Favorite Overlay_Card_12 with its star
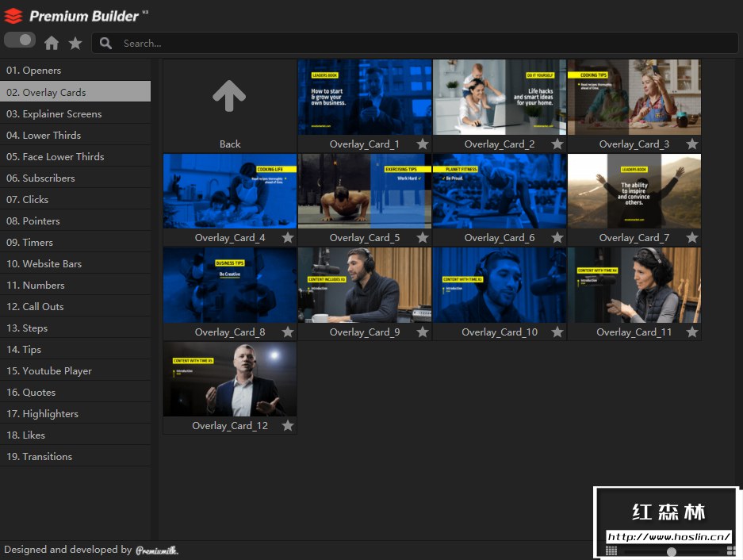 (288, 425)
